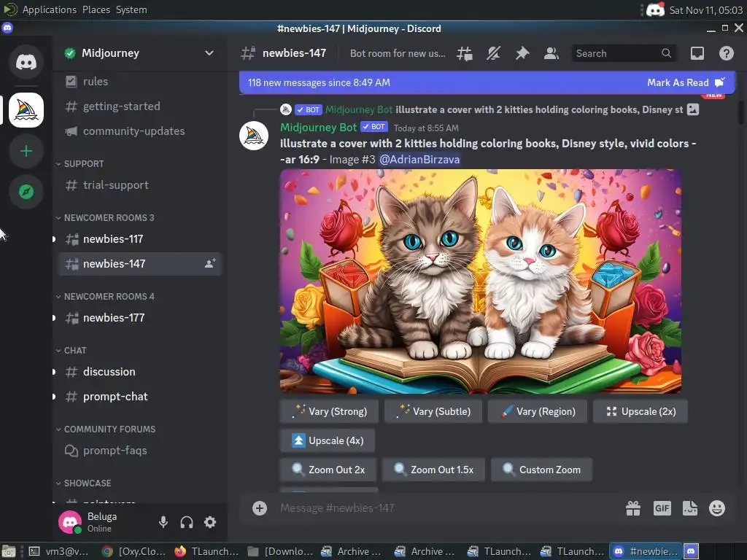Jump to the replied message preview
Viewport: 747px width, 560px height.
tap(539, 109)
